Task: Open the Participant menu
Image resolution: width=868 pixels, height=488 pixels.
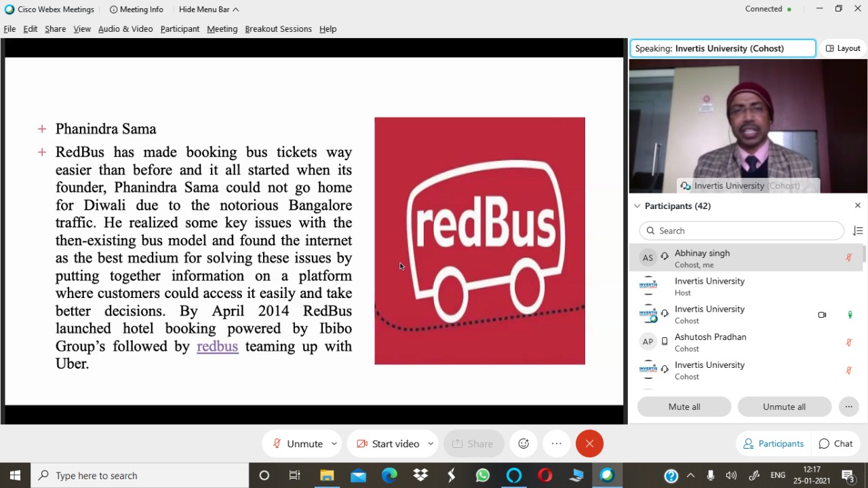Action: pos(180,29)
